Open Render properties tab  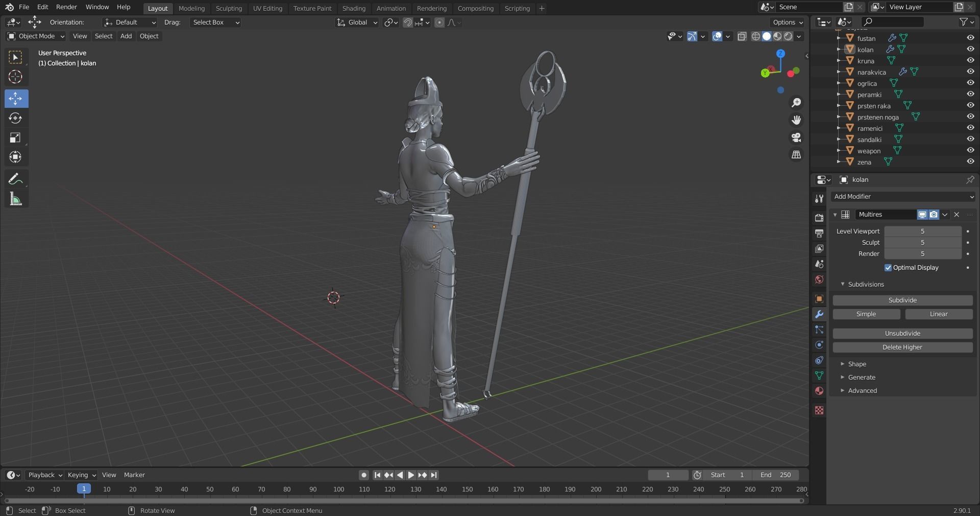tap(819, 218)
